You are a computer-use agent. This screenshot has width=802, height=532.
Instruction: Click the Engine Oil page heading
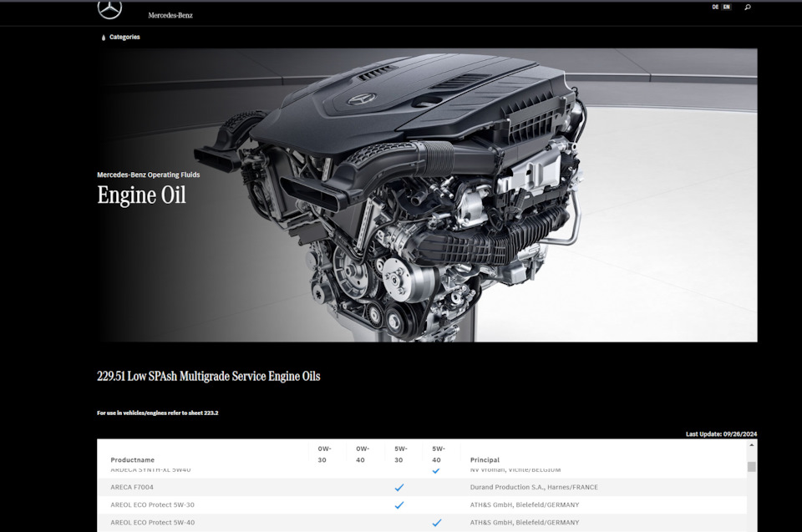141,195
